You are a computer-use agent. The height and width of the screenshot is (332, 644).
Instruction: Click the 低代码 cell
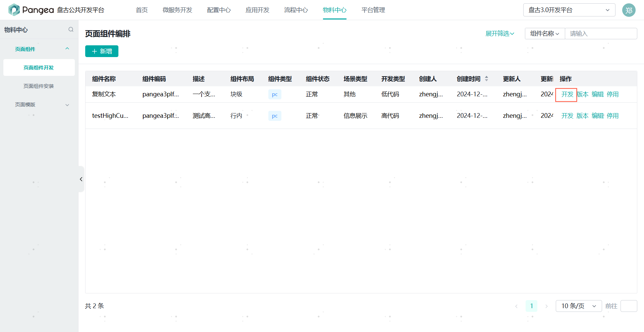pos(390,94)
